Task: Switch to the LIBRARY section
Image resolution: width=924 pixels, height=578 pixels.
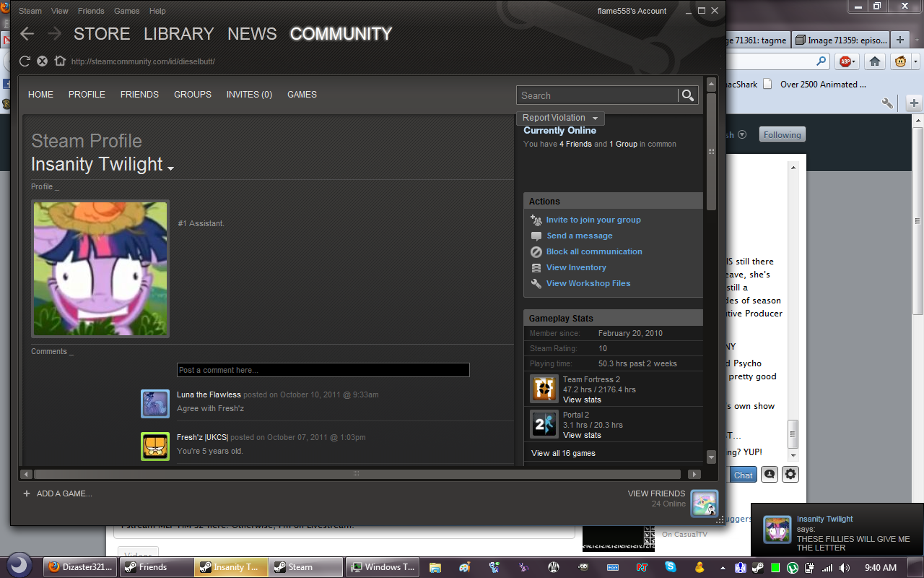Action: click(x=178, y=34)
